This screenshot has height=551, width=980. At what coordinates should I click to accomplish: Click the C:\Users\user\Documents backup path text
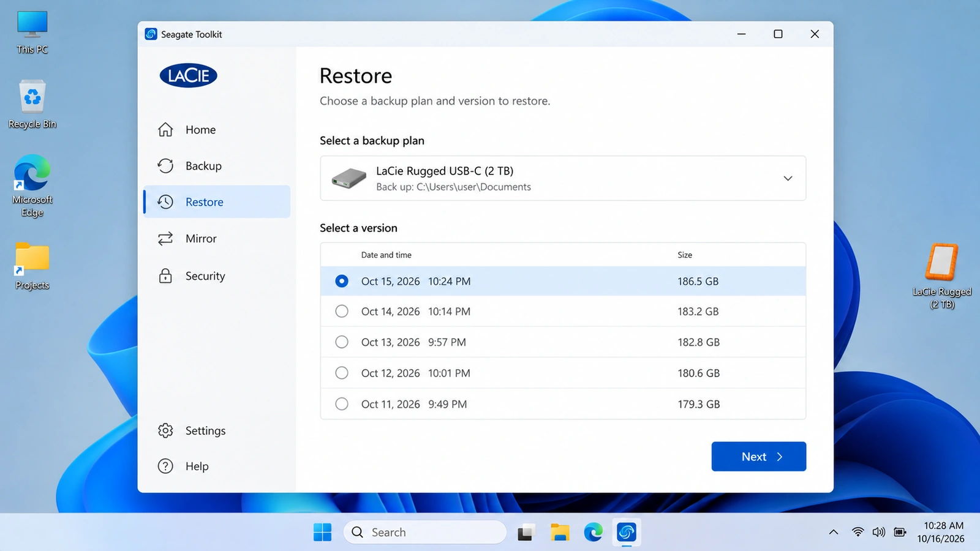coord(473,187)
